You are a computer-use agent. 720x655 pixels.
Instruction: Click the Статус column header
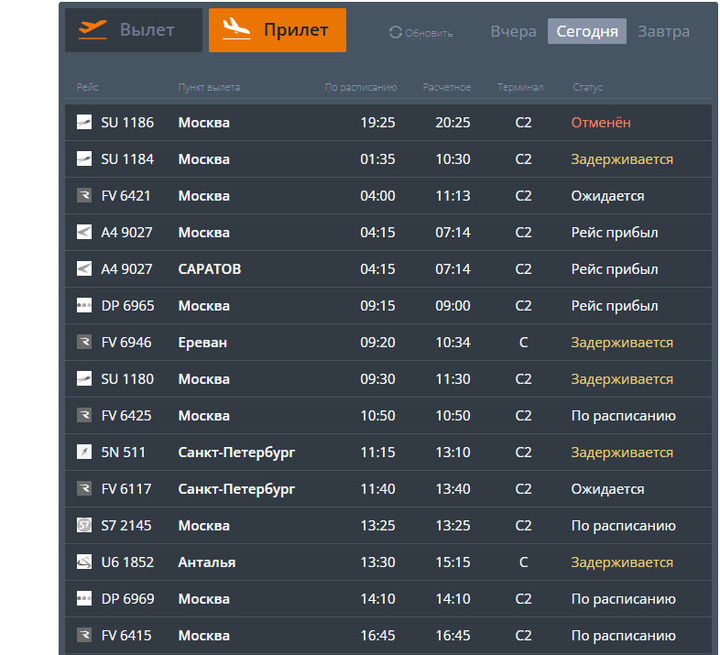pos(588,88)
